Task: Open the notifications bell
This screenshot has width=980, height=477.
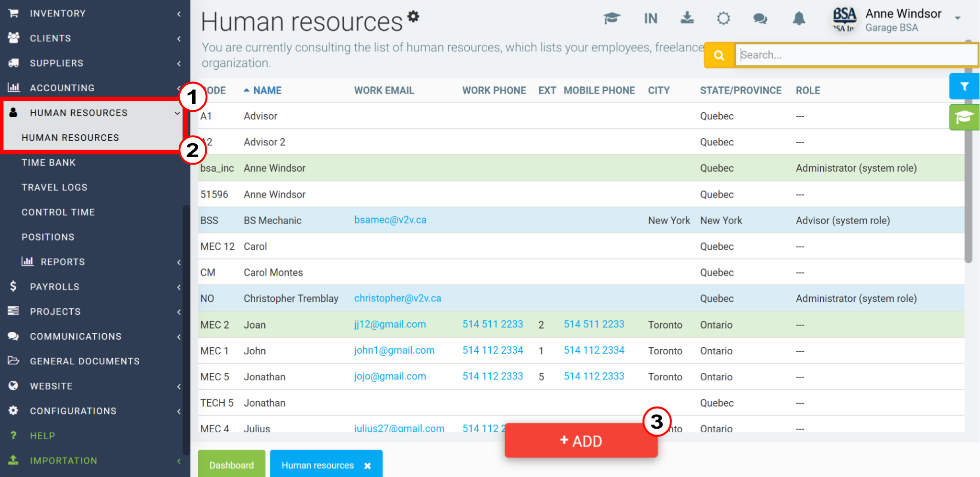Action: 799,18
